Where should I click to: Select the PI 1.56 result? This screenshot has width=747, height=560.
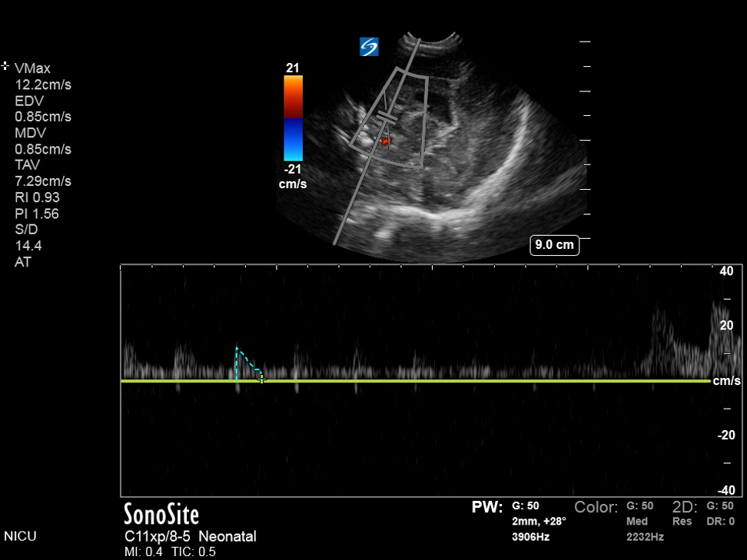[37, 214]
